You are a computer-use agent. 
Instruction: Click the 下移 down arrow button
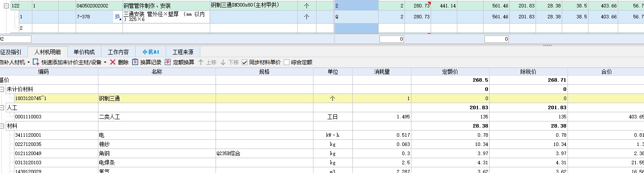pos(230,62)
